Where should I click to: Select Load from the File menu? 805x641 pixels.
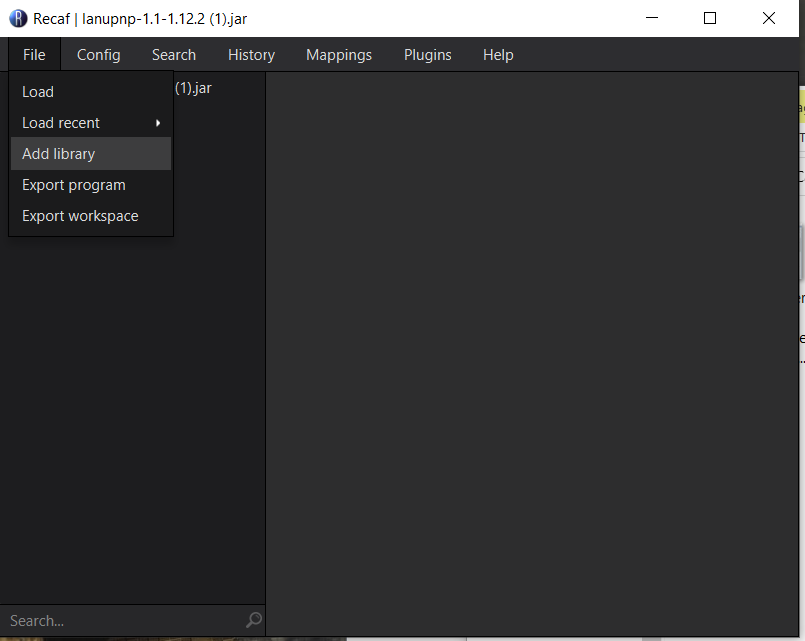point(38,91)
